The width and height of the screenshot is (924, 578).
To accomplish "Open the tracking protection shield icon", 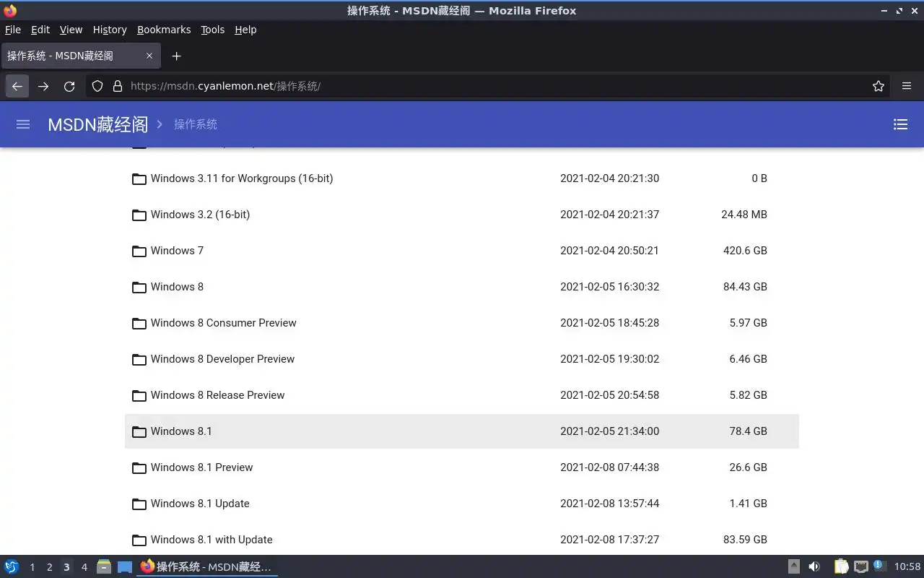I will [x=97, y=86].
